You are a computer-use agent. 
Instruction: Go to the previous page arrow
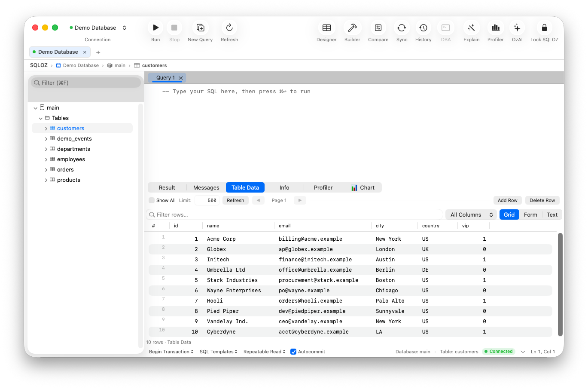(x=258, y=200)
